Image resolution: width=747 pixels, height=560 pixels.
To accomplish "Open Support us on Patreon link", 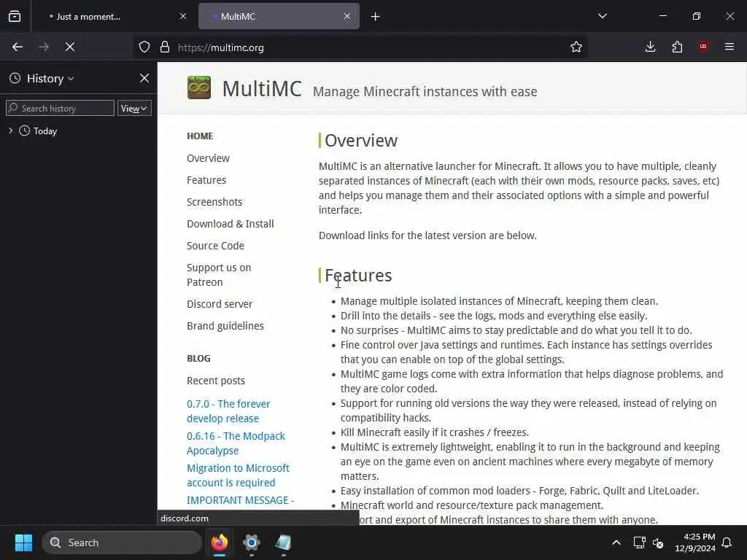I will coord(219,275).
